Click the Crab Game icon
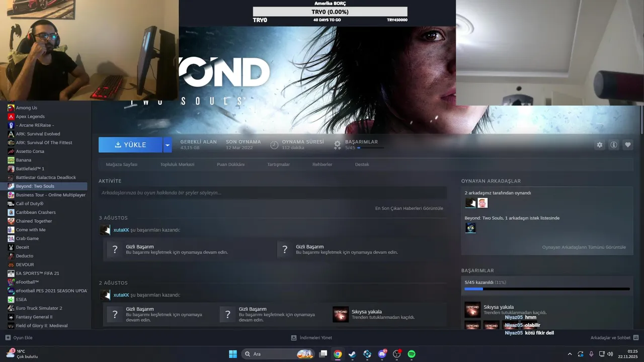The width and height of the screenshot is (644, 362). pos(11,238)
